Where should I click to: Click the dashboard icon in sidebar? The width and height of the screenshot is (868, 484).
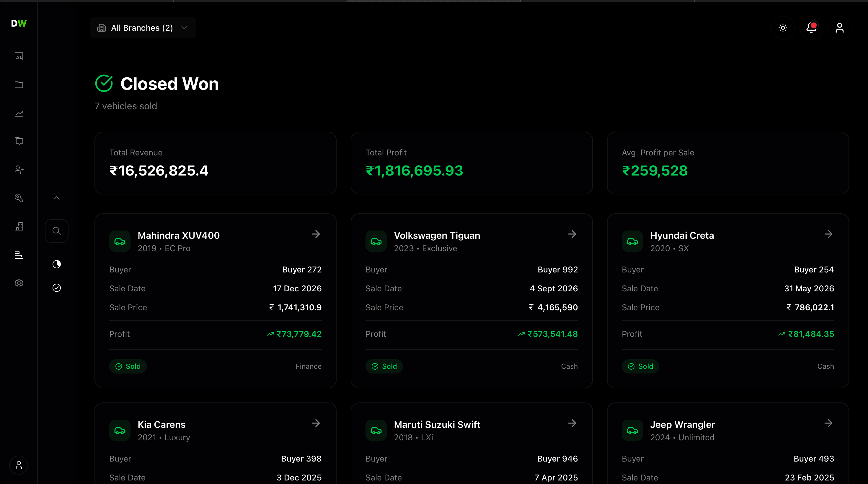tap(19, 56)
